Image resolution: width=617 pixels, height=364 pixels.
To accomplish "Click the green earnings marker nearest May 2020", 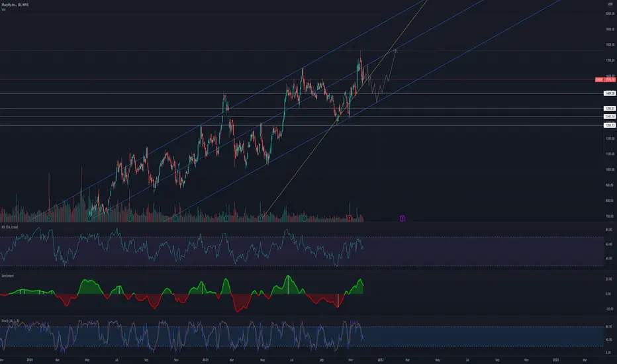I will 90,218.
